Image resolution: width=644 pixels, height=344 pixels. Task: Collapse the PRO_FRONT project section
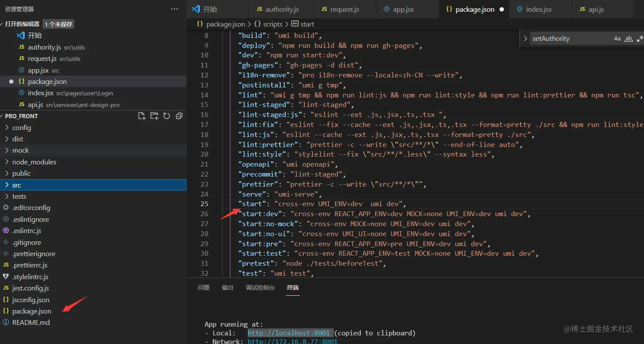(x=21, y=116)
